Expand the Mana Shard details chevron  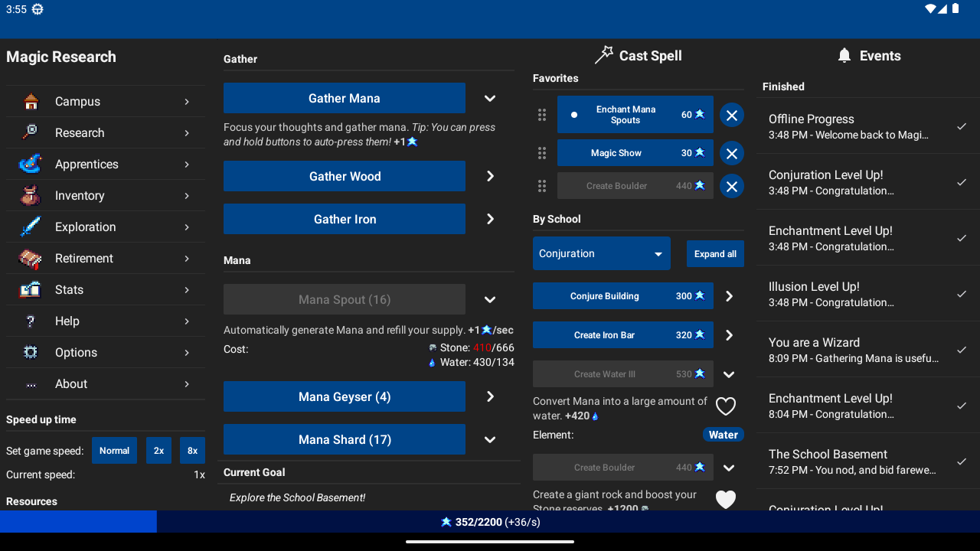pos(490,439)
